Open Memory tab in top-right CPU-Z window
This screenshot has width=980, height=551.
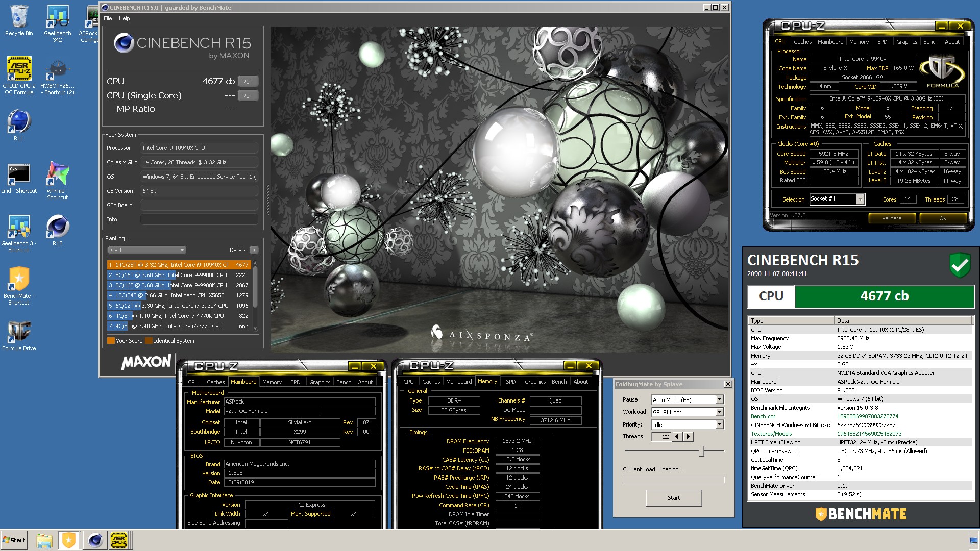coord(859,42)
